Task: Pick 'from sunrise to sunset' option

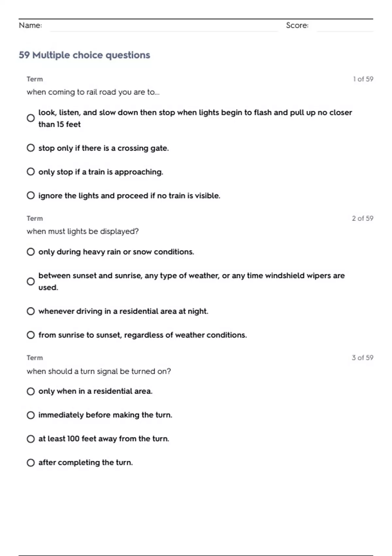Action: pyautogui.click(x=31, y=335)
